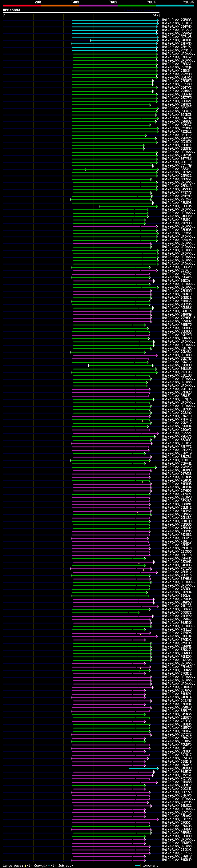The height and width of the screenshot is (868, 197).
Task: Select the UniRef100_B4RDM9 label
Action: 177,860
